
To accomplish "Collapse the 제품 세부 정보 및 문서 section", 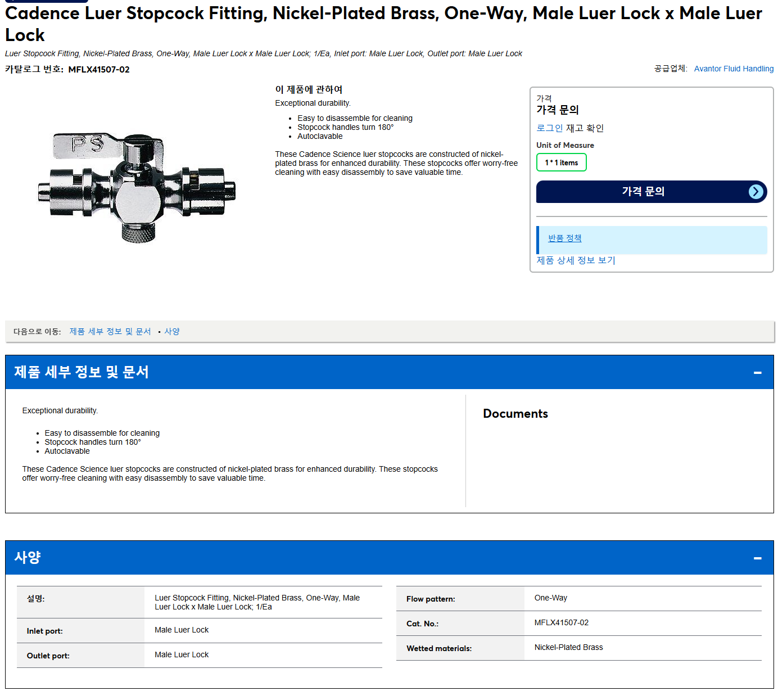I will [x=757, y=373].
